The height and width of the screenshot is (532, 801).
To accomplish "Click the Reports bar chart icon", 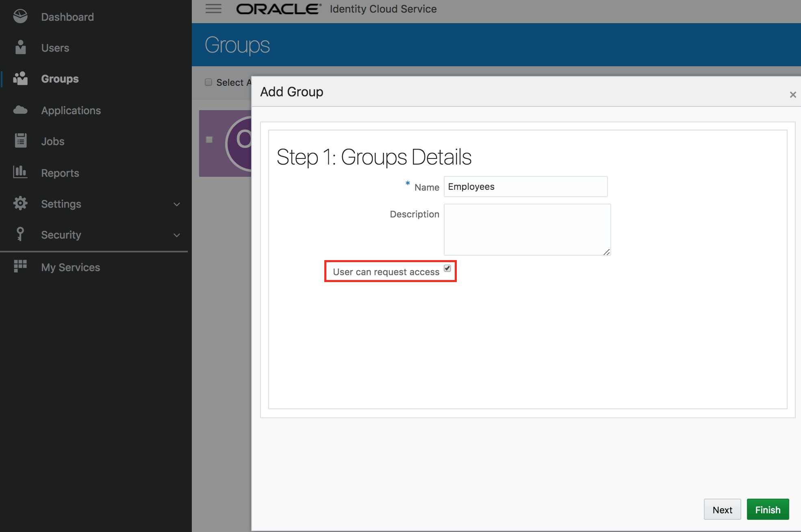I will [20, 172].
